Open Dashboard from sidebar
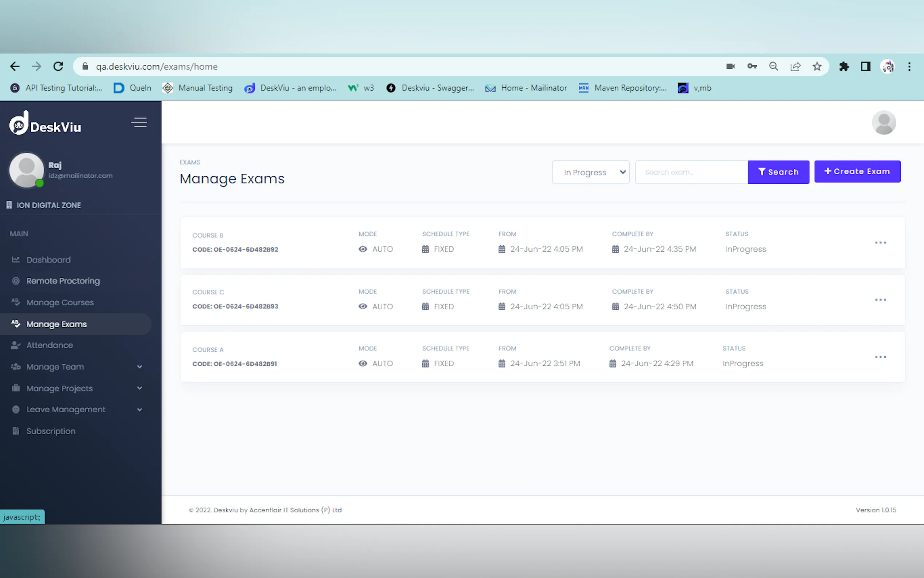Screen dimensions: 924x578 coord(48,260)
